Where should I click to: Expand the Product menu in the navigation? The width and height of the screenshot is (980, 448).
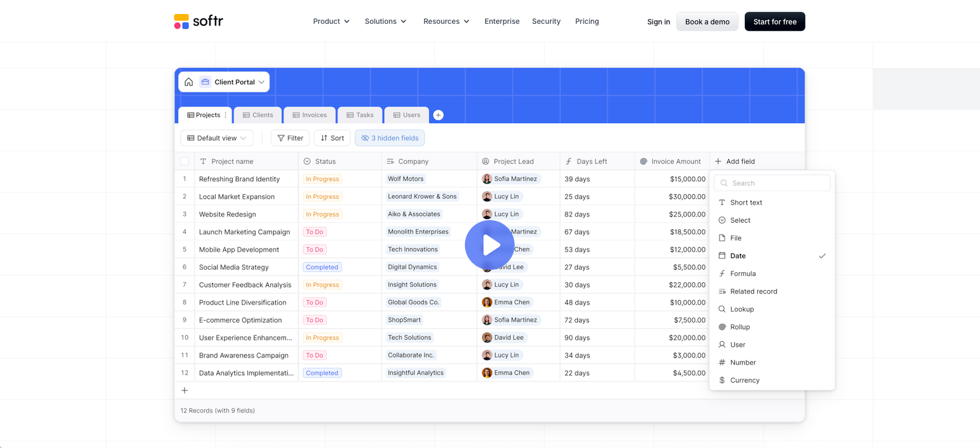tap(331, 21)
